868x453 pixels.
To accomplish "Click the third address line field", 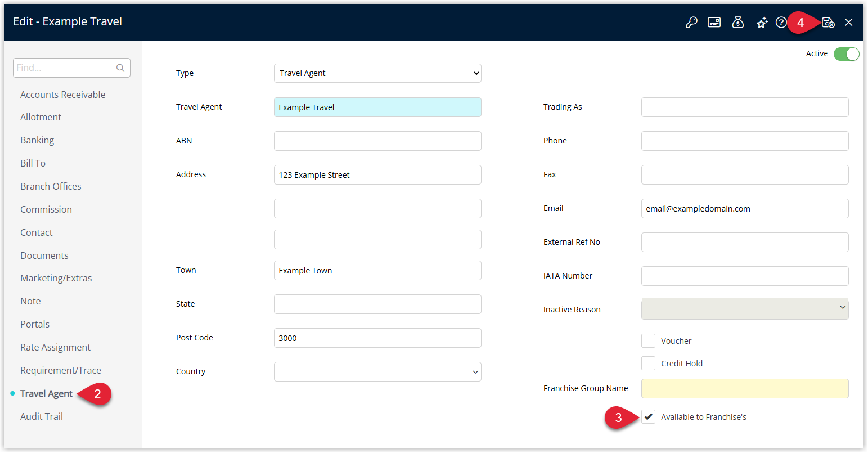I will tap(377, 240).
